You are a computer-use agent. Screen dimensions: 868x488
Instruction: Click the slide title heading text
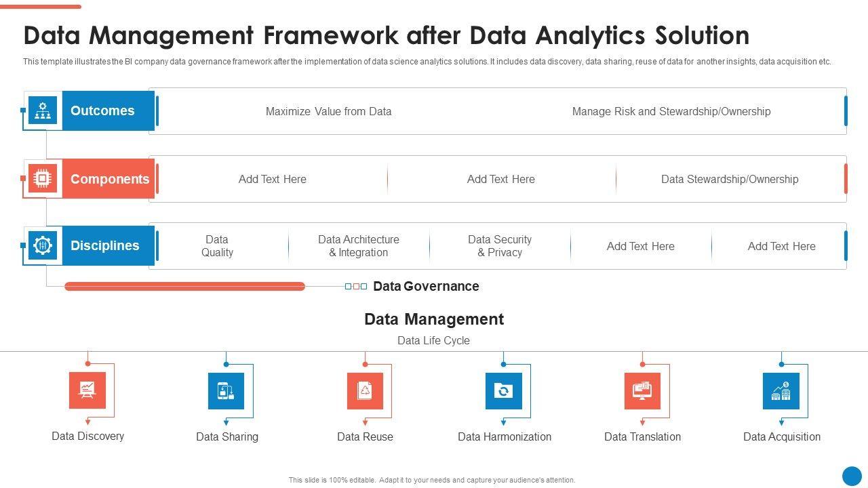(387, 35)
